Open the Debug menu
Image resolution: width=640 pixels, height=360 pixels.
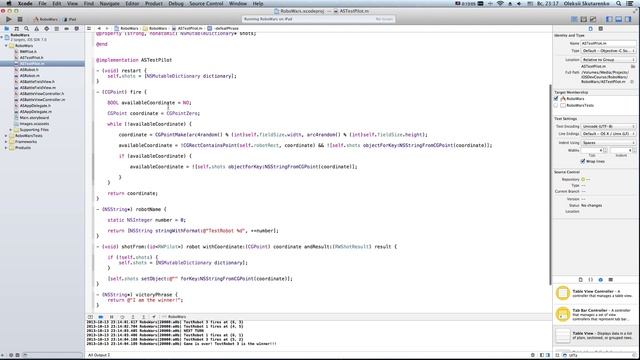pyautogui.click(x=176, y=3)
